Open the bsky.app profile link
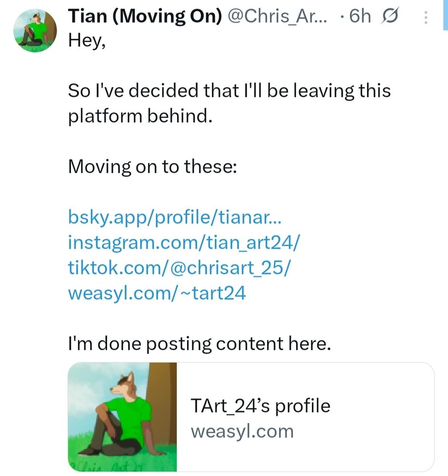This screenshot has width=448, height=476. [175, 218]
